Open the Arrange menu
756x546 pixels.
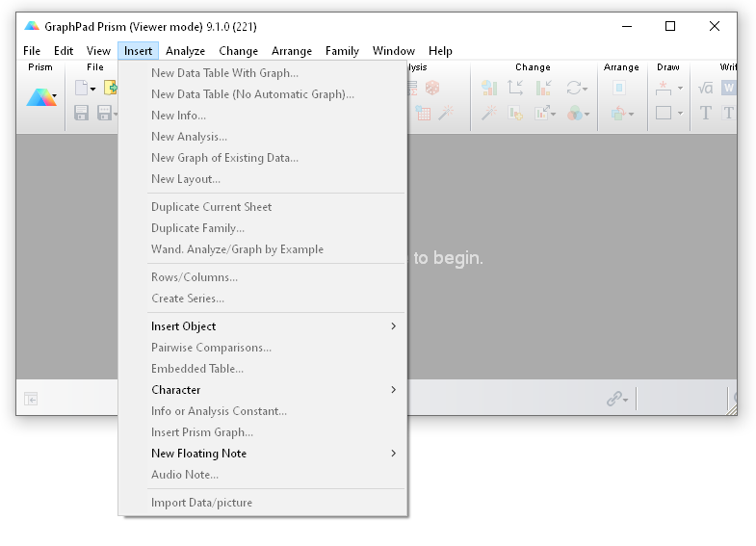(x=292, y=51)
